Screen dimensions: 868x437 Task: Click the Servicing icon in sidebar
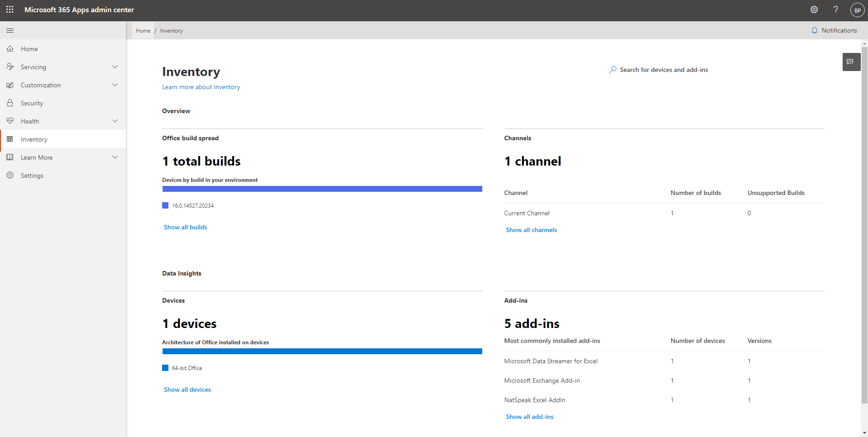click(10, 66)
